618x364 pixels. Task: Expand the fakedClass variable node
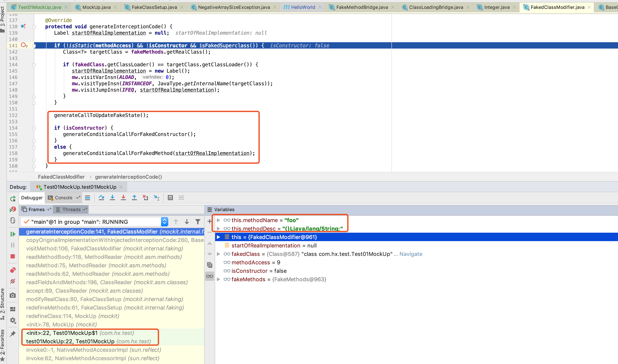pyautogui.click(x=218, y=254)
